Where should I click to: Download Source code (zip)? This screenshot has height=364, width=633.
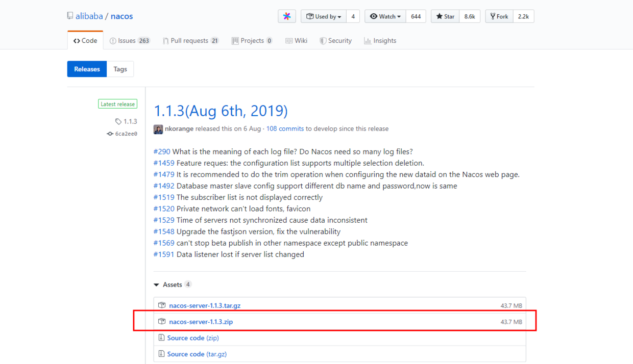pyautogui.click(x=193, y=338)
